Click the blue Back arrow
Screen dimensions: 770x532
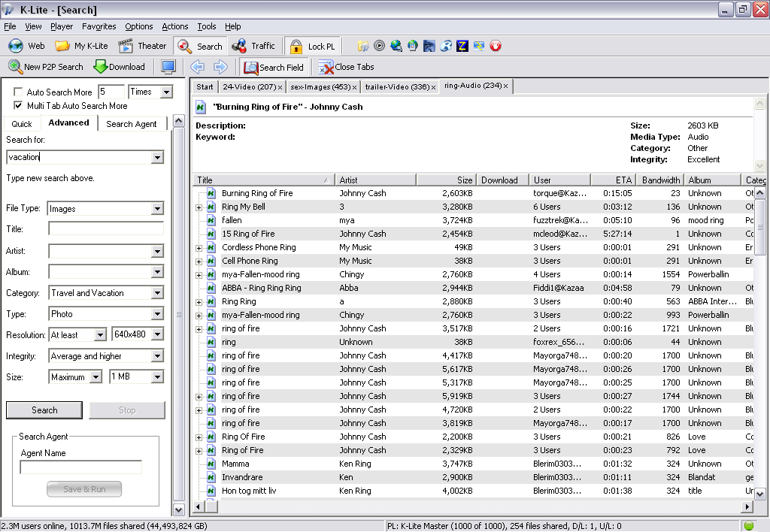198,67
